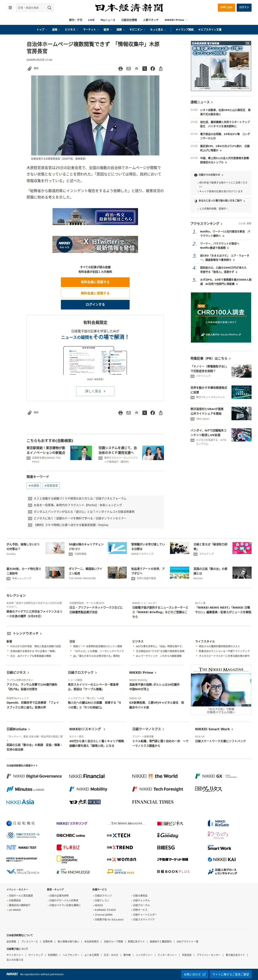
Task: Click the top X share icon
Action: 144,68
